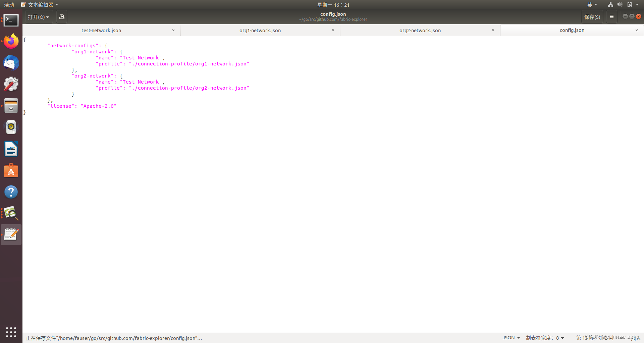Screen dimensions: 644x343
Task: Expand the 文本编辑器 app menu
Action: pyautogui.click(x=40, y=5)
